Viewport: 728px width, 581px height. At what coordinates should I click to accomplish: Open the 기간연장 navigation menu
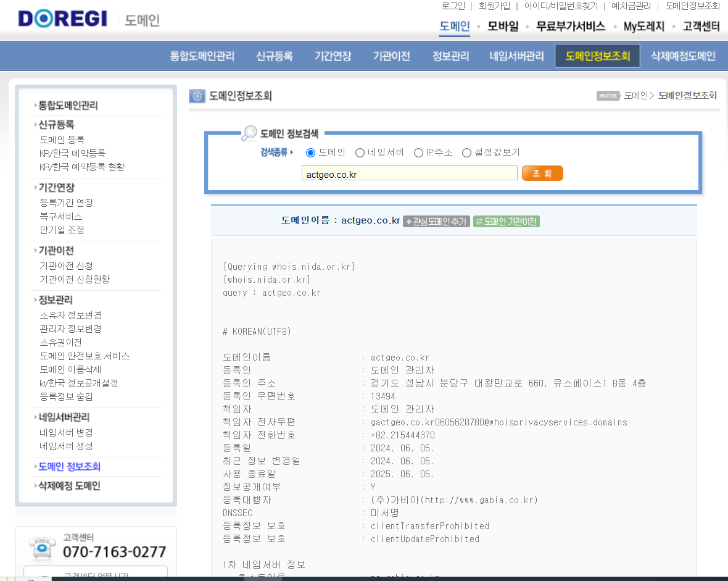332,56
